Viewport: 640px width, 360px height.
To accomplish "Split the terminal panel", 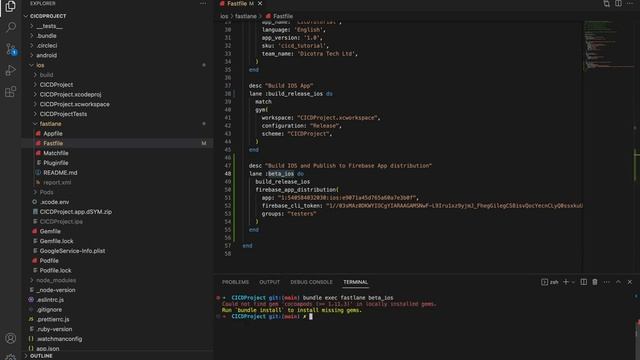I will tap(584, 282).
